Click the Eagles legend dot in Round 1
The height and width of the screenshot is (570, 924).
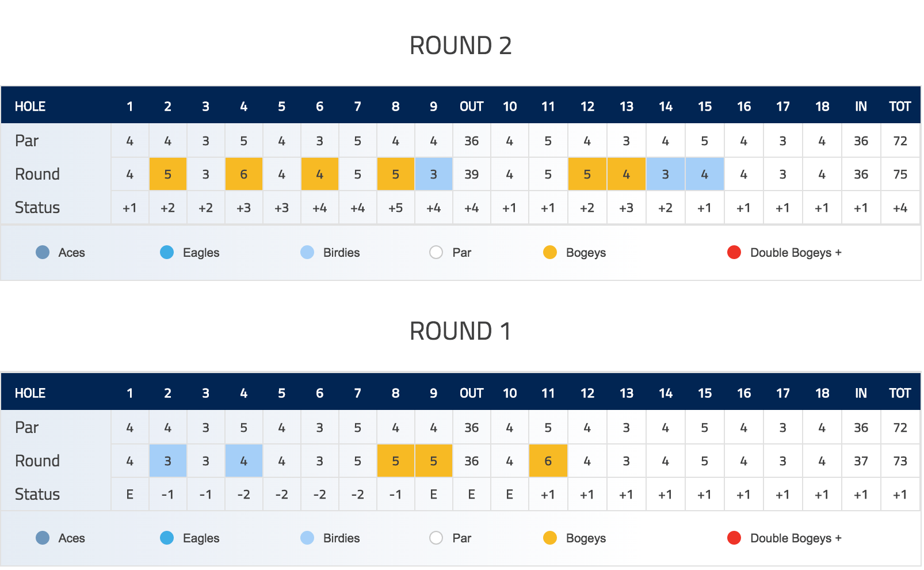point(167,538)
